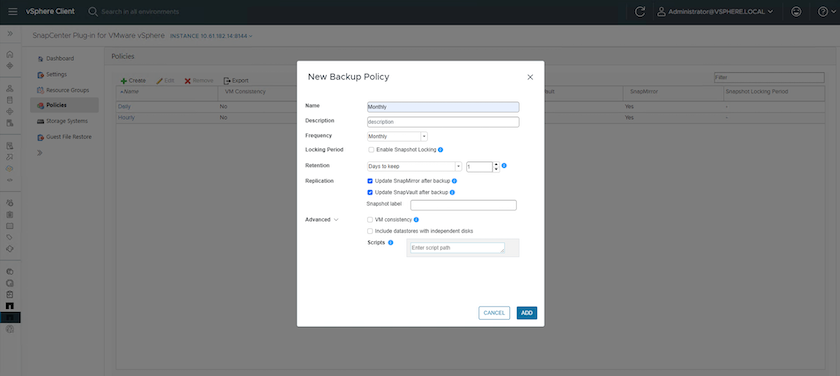Click the CANCEL button
This screenshot has width=840, height=376.
click(494, 313)
